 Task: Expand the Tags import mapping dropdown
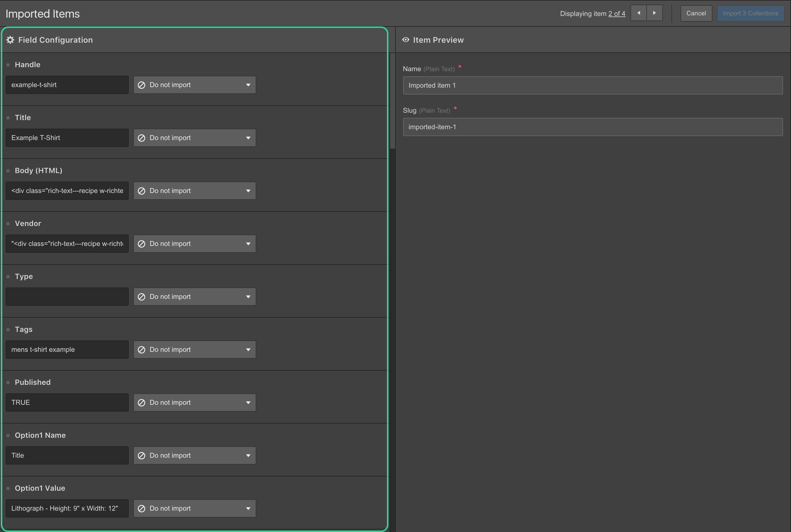pos(194,350)
